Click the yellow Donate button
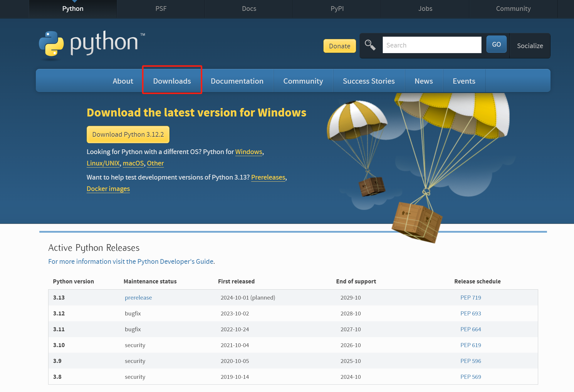 [x=339, y=46]
